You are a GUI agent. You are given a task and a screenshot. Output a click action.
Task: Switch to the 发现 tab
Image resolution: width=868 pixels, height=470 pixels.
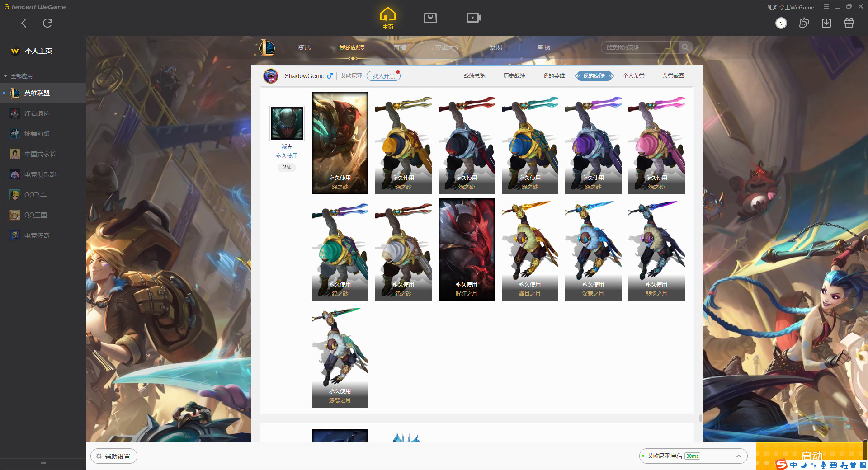pos(495,47)
